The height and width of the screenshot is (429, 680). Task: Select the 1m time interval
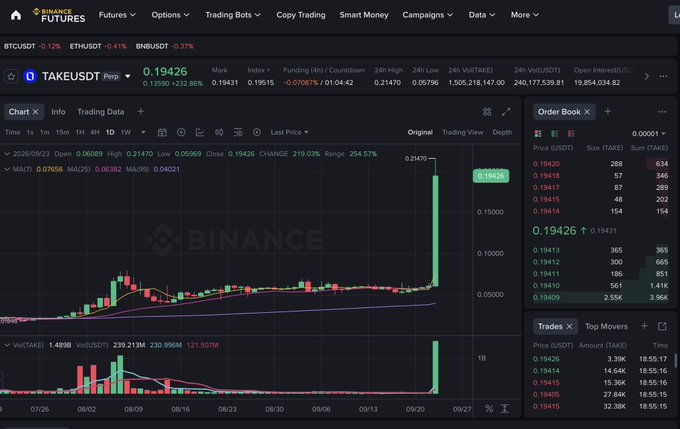coord(44,132)
